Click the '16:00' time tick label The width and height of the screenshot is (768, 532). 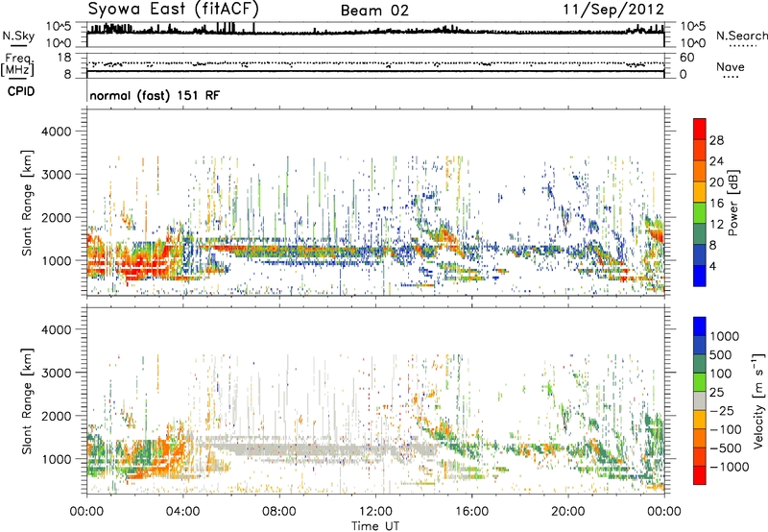coord(471,512)
